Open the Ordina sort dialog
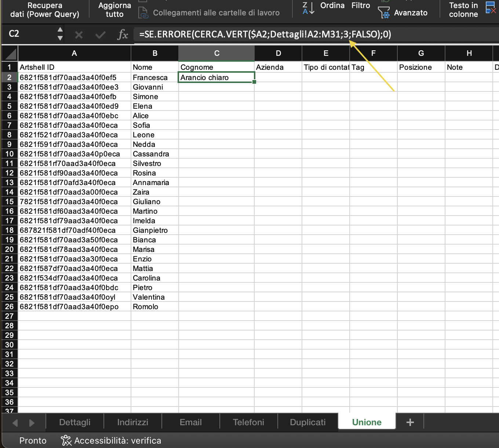499x448 pixels. pos(332,6)
